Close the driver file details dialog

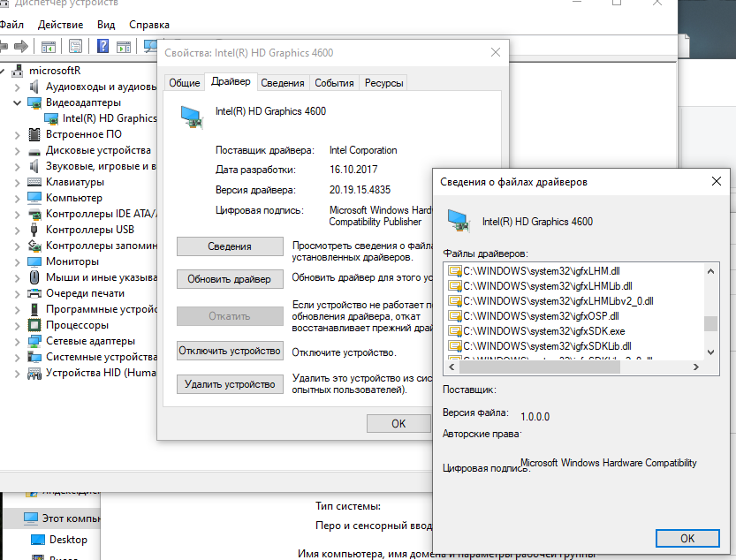pos(717,181)
